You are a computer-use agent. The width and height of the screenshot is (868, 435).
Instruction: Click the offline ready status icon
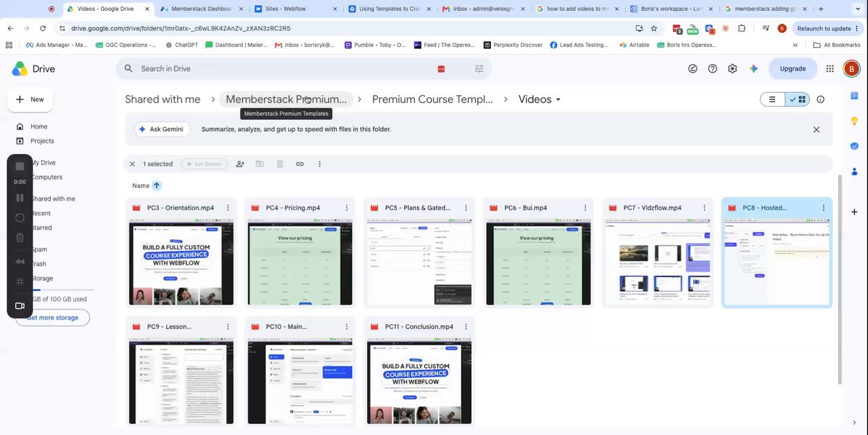(692, 69)
